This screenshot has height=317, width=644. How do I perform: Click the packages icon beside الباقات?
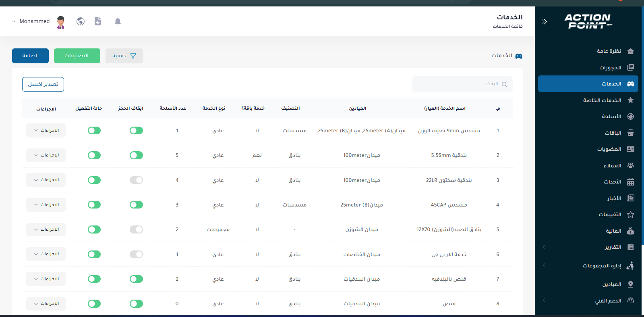[x=631, y=133]
